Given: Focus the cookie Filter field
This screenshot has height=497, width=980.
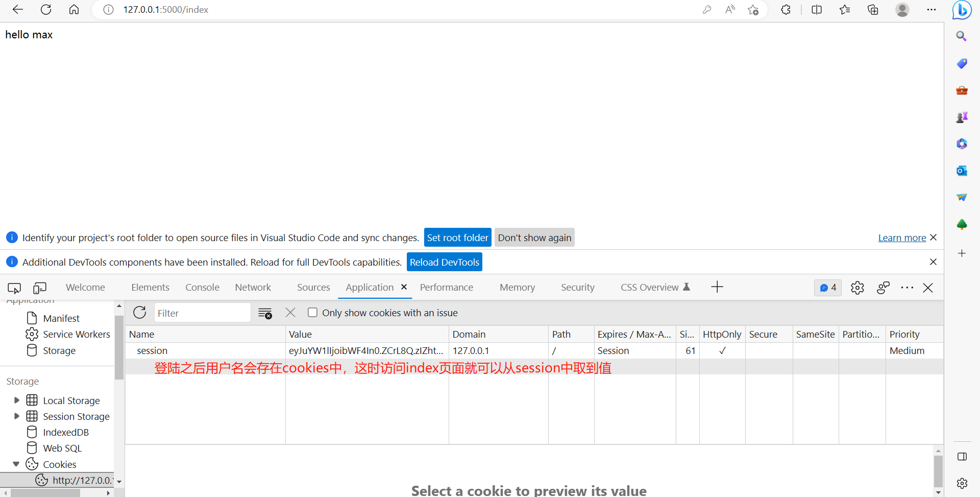Looking at the screenshot, I should 202,313.
